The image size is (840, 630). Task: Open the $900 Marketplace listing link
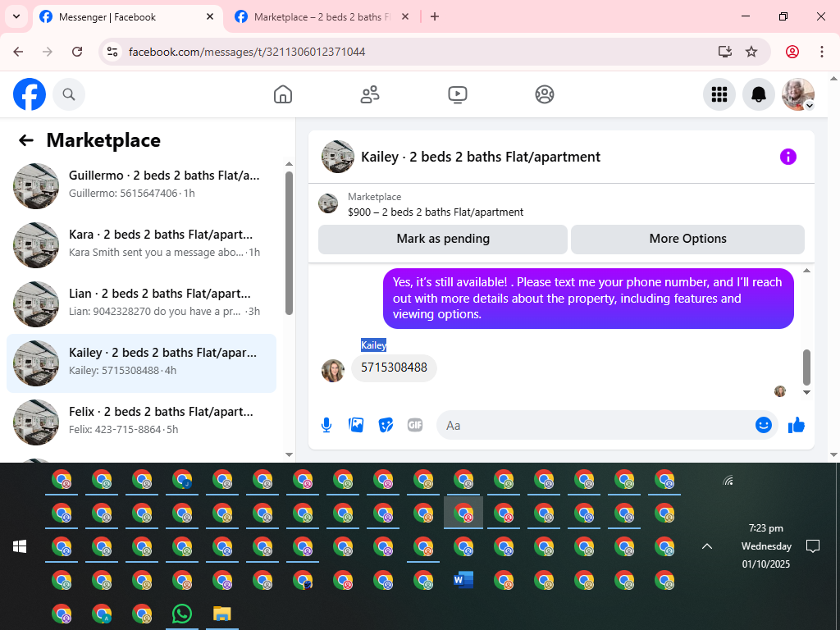coord(436,212)
